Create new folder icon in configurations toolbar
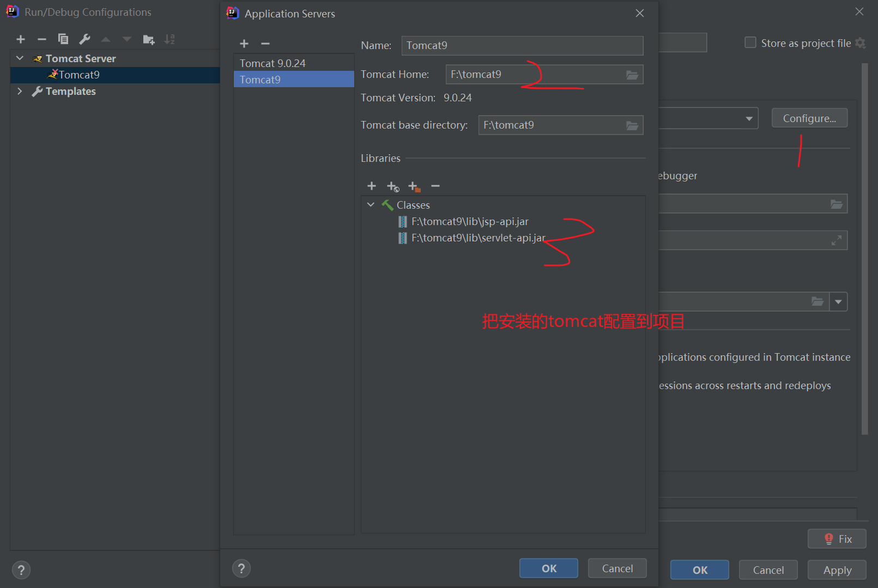 [x=149, y=39]
